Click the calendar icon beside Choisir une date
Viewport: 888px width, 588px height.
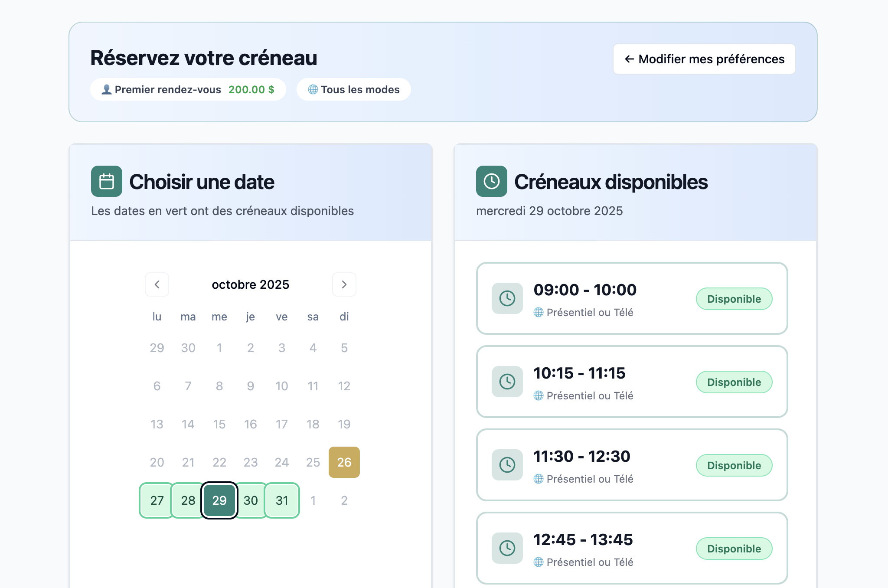click(x=106, y=182)
